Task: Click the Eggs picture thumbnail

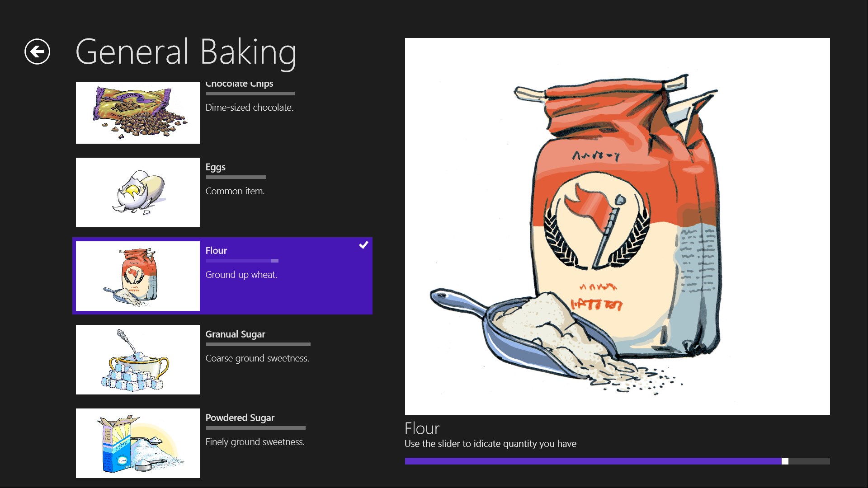Action: tap(137, 192)
